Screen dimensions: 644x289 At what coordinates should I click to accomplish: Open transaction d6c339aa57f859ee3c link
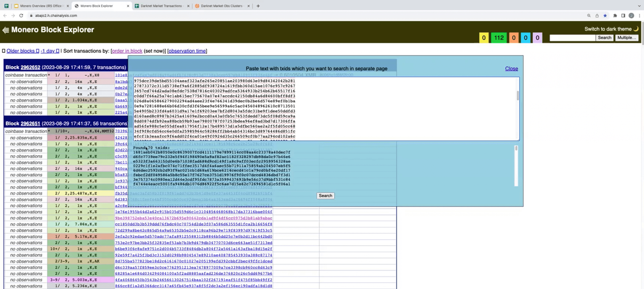194,267
